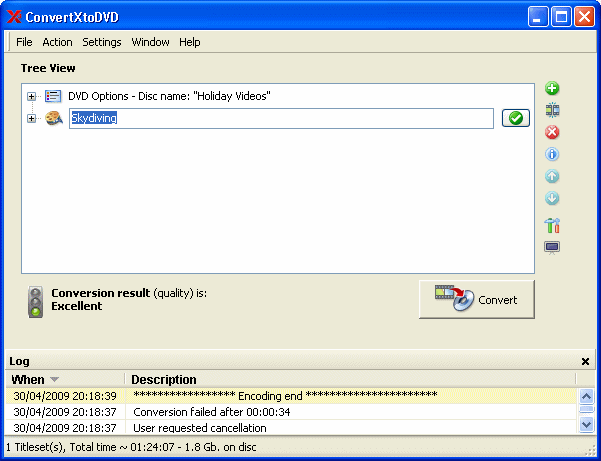Click the green Add file plus icon
Screen dimensions: 601x461
[x=552, y=89]
